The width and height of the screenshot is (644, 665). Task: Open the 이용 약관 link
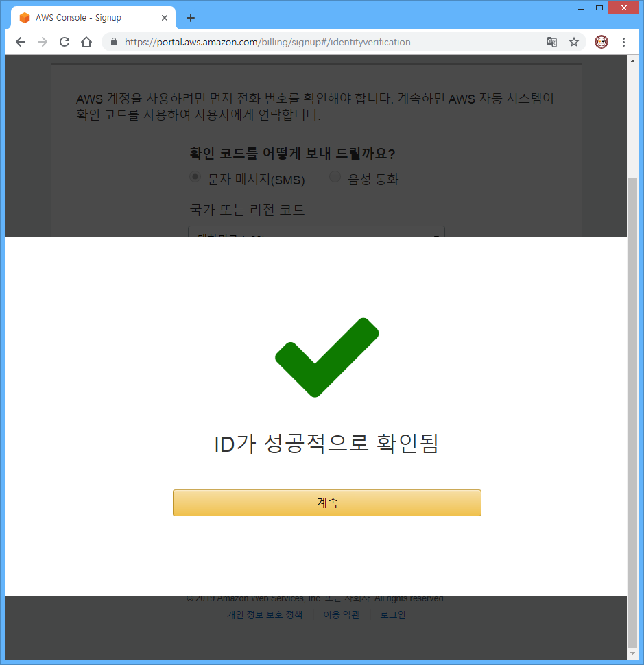pos(342,614)
